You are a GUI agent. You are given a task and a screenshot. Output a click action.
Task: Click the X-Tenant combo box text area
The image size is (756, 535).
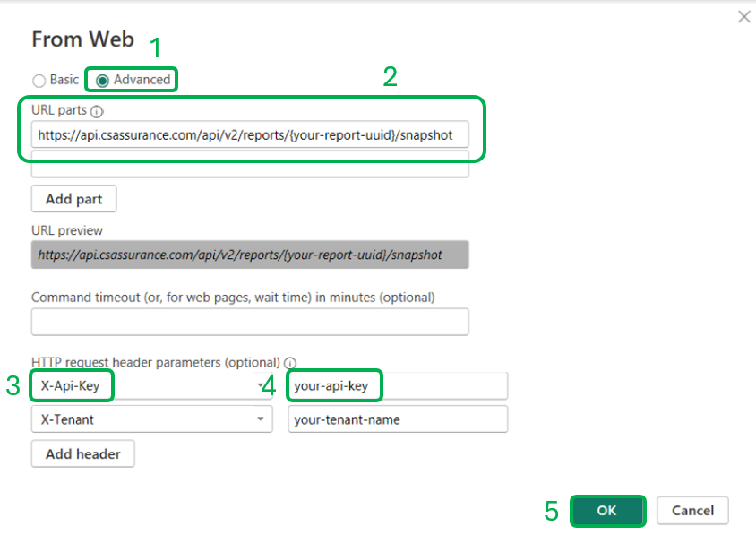(x=134, y=419)
